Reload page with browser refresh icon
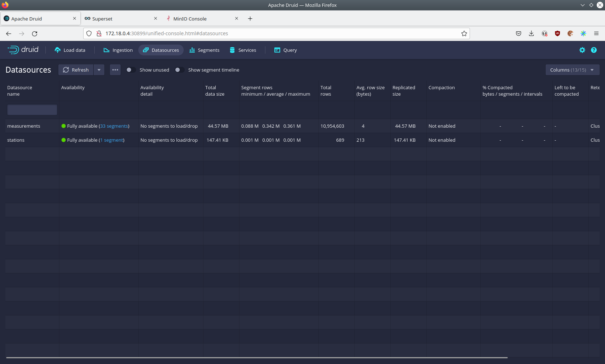The width and height of the screenshot is (605, 364). [x=35, y=33]
